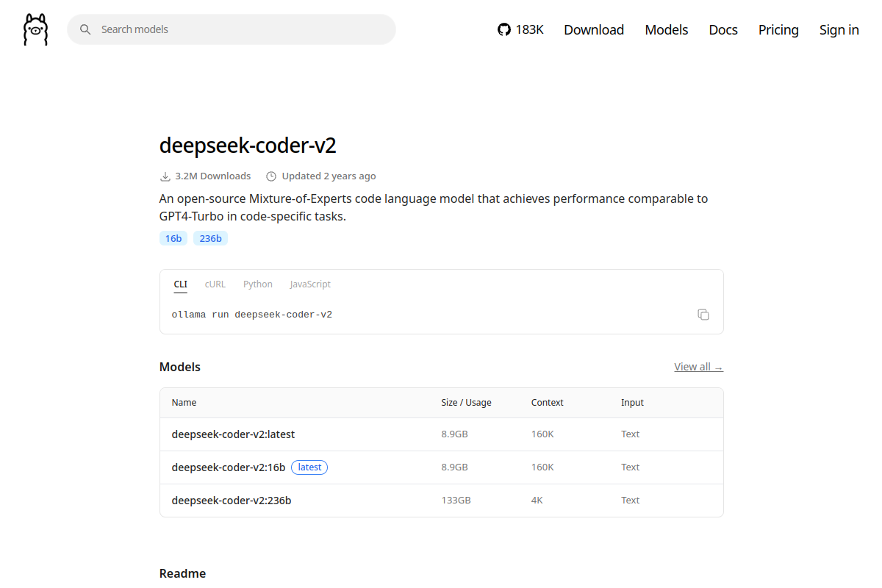Copy the ollama run command
Screen dimensions: 882x588
(x=703, y=315)
